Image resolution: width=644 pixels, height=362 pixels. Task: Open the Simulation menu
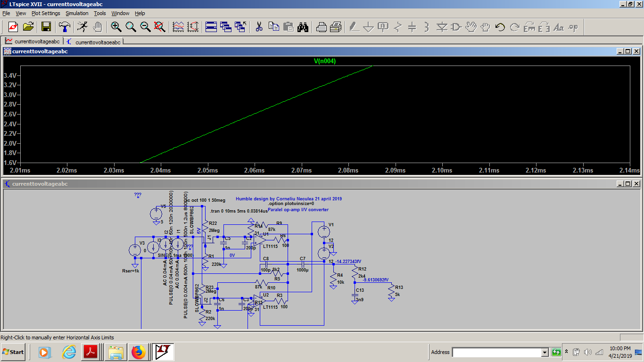(x=77, y=13)
